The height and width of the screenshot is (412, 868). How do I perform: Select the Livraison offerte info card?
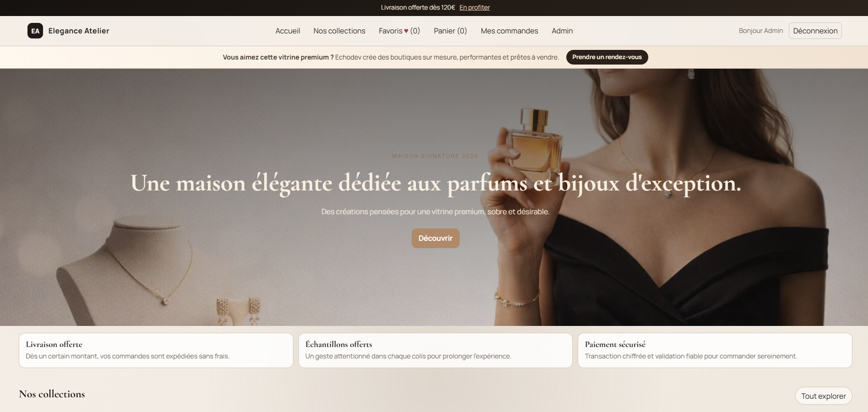click(156, 350)
